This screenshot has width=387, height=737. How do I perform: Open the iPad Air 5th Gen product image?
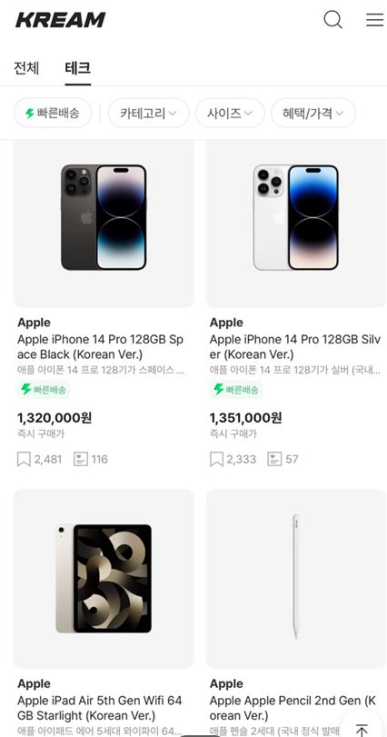pos(103,579)
